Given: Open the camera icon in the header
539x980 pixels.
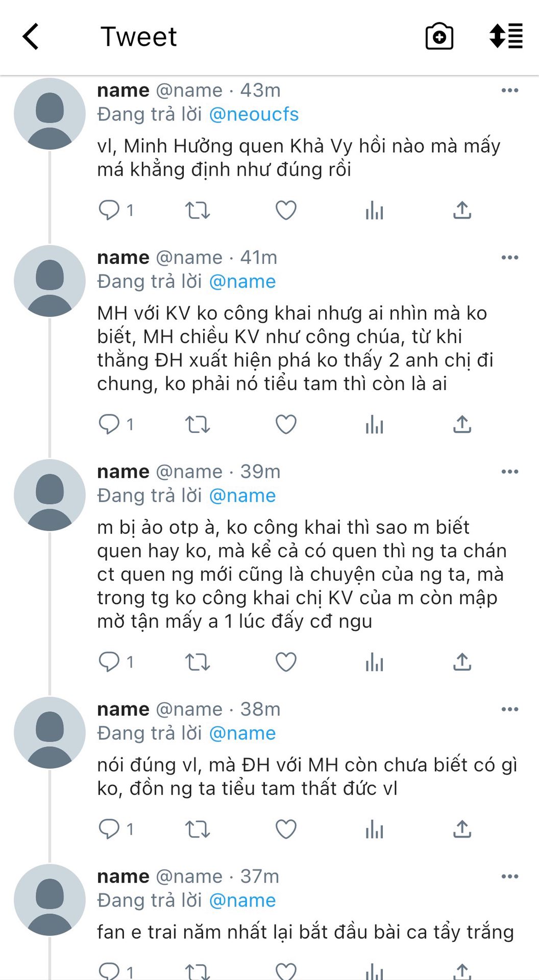Looking at the screenshot, I should click(x=439, y=37).
